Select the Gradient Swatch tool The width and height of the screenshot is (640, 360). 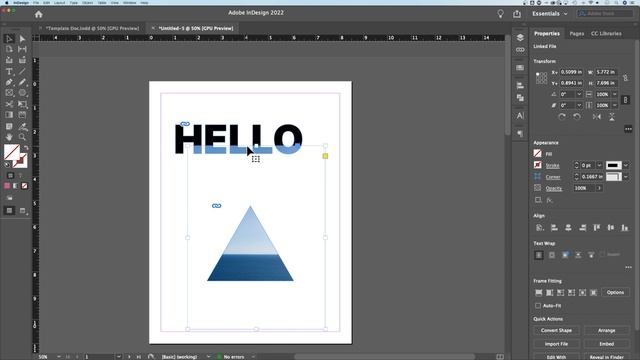pos(9,115)
